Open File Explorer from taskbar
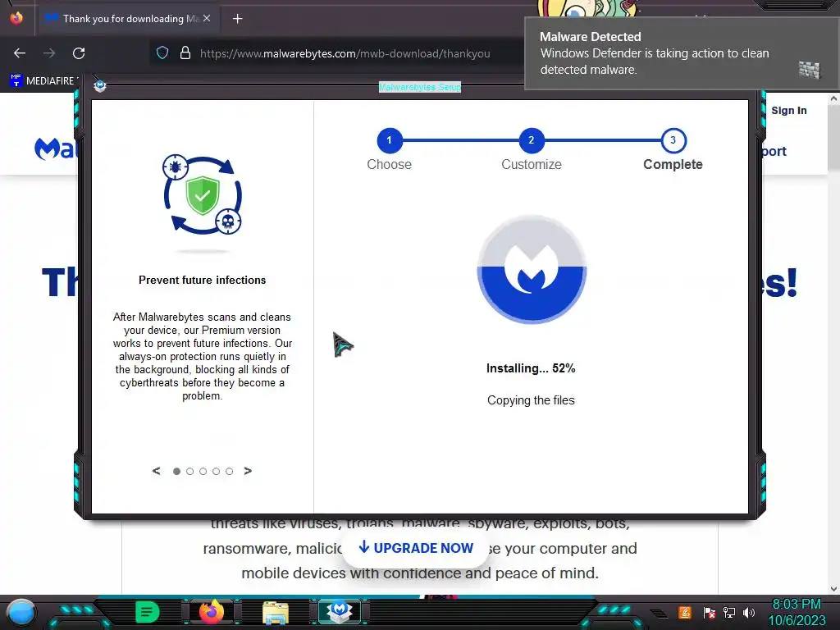The height and width of the screenshot is (630, 840). click(x=276, y=613)
